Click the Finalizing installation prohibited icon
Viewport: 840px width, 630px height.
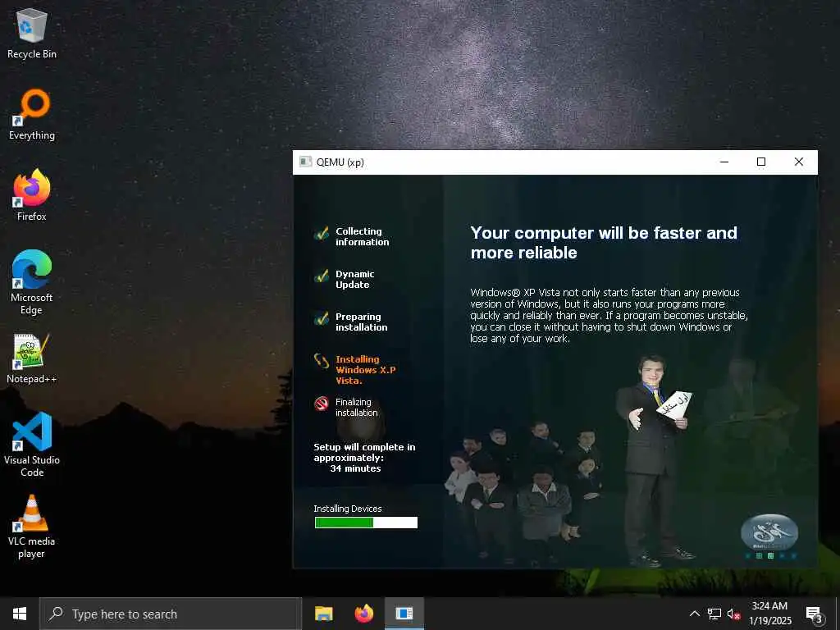pyautogui.click(x=322, y=404)
